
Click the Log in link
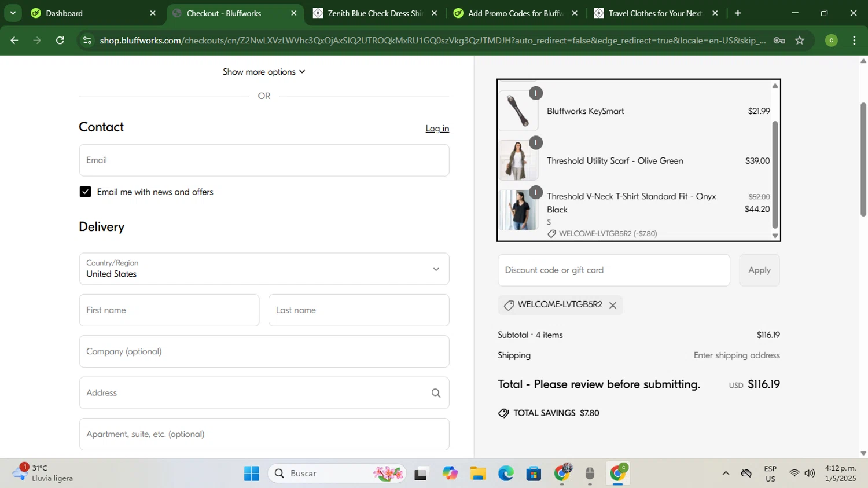[x=437, y=129]
